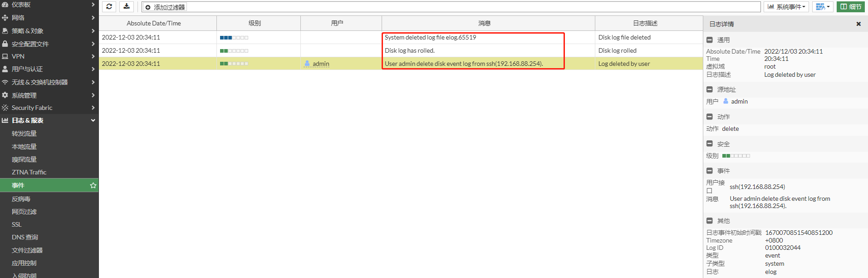The image size is (868, 278).
Task: Open the 系统事件 dropdown
Action: 786,7
